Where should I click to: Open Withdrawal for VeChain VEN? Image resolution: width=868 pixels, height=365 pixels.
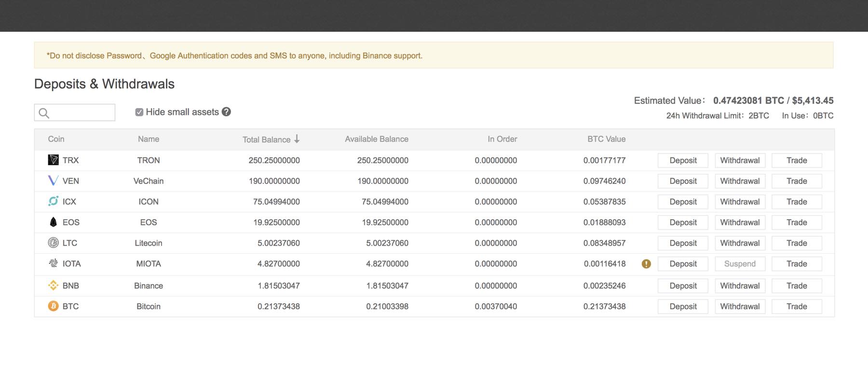coord(740,181)
